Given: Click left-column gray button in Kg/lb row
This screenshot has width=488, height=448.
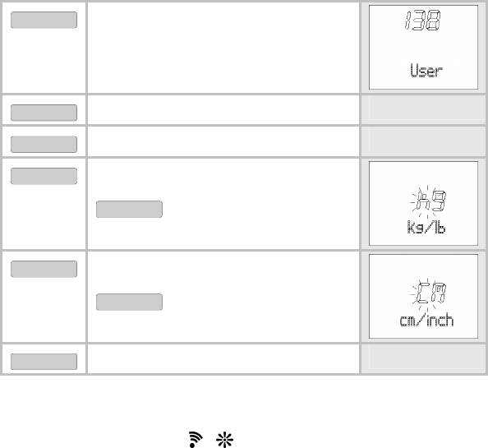Looking at the screenshot, I should pos(44,176).
